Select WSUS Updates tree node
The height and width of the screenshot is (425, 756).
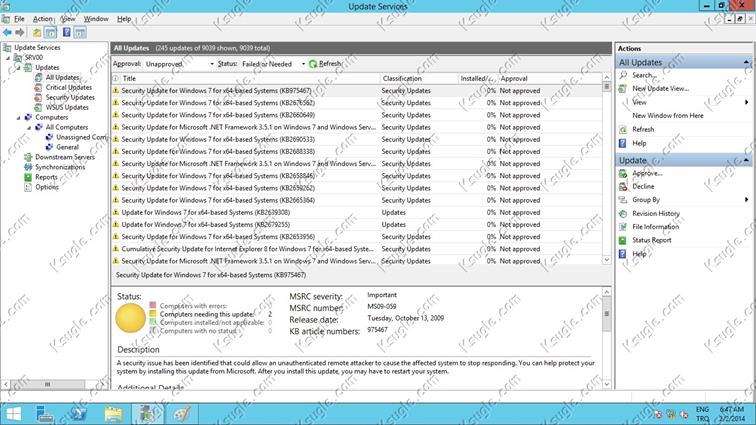pyautogui.click(x=67, y=107)
